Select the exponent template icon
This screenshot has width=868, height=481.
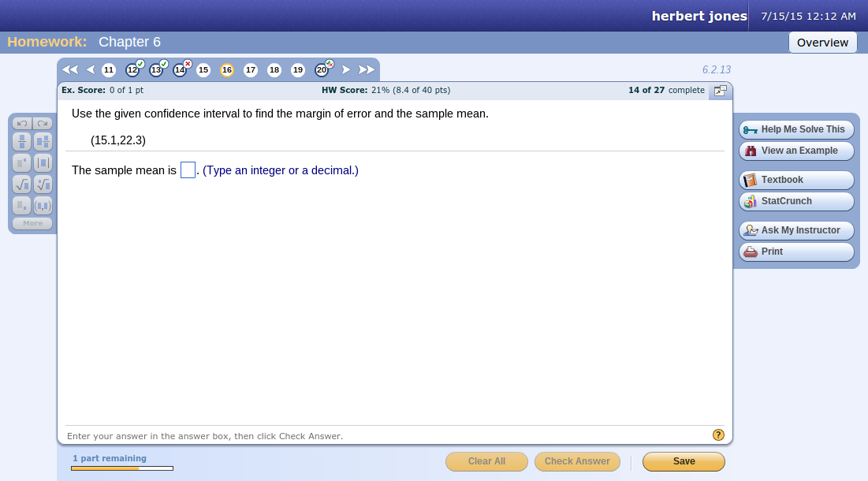click(x=21, y=162)
